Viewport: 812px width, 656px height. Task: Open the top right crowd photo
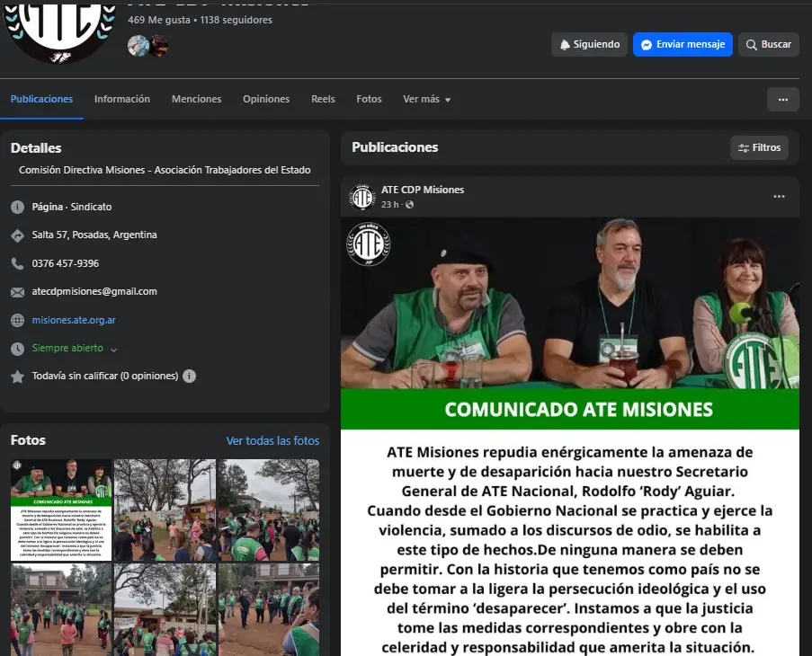click(269, 510)
